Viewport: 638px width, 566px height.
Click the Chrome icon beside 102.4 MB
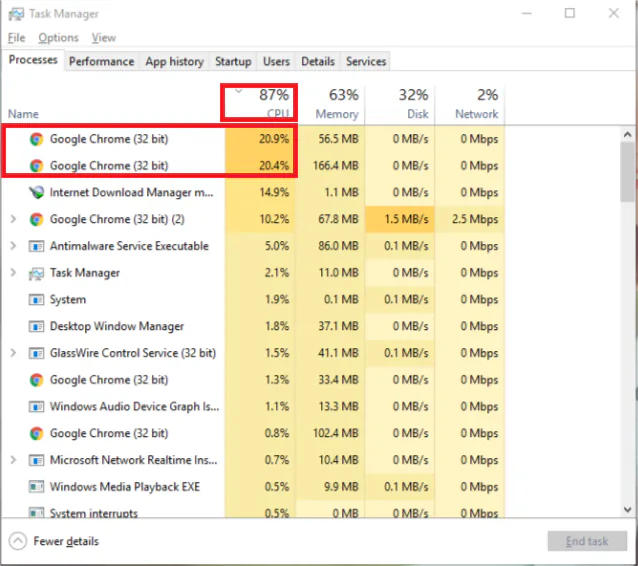[x=36, y=433]
